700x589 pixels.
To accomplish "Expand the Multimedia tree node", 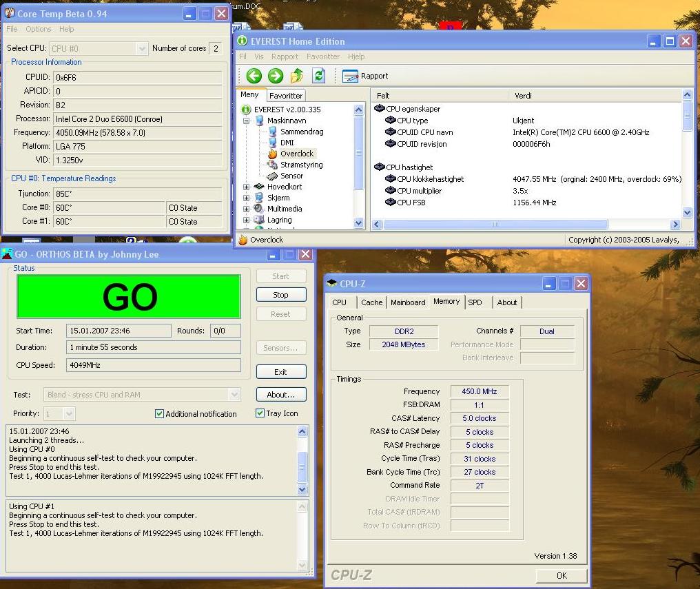I will 246,209.
